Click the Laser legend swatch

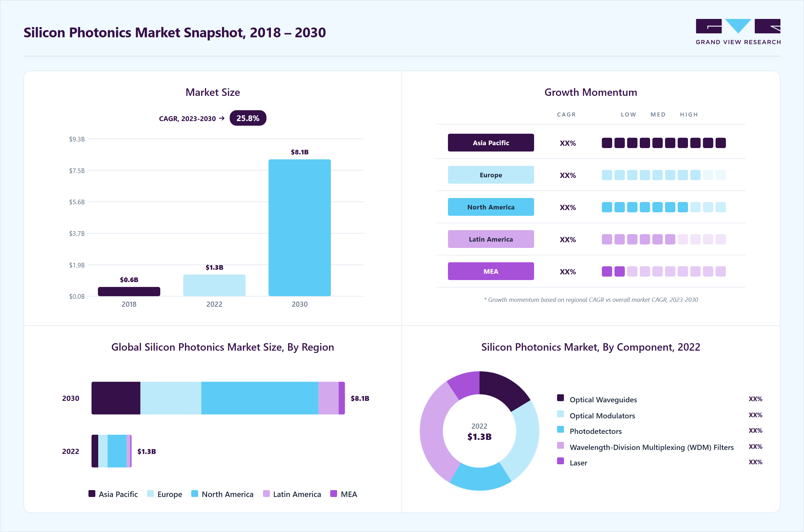[x=561, y=461]
